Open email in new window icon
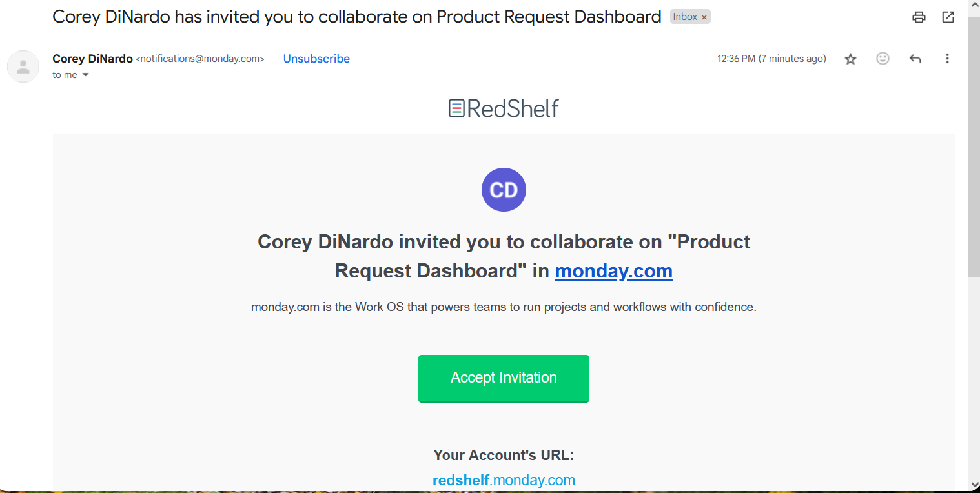The width and height of the screenshot is (980, 493). (948, 17)
